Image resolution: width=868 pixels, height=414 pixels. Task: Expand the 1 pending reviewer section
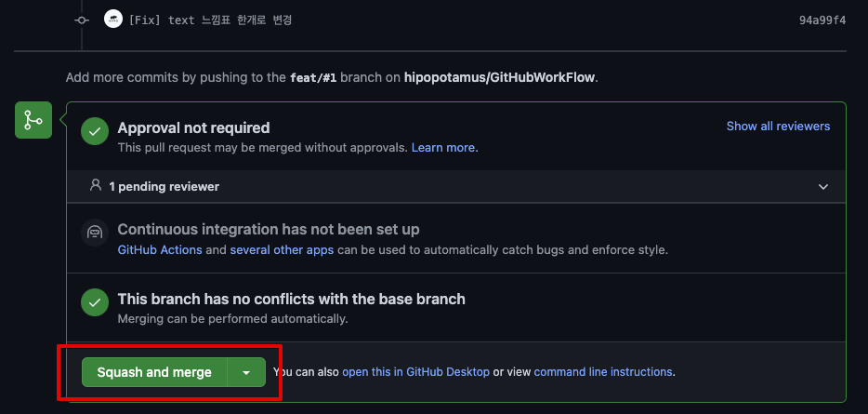(x=823, y=187)
